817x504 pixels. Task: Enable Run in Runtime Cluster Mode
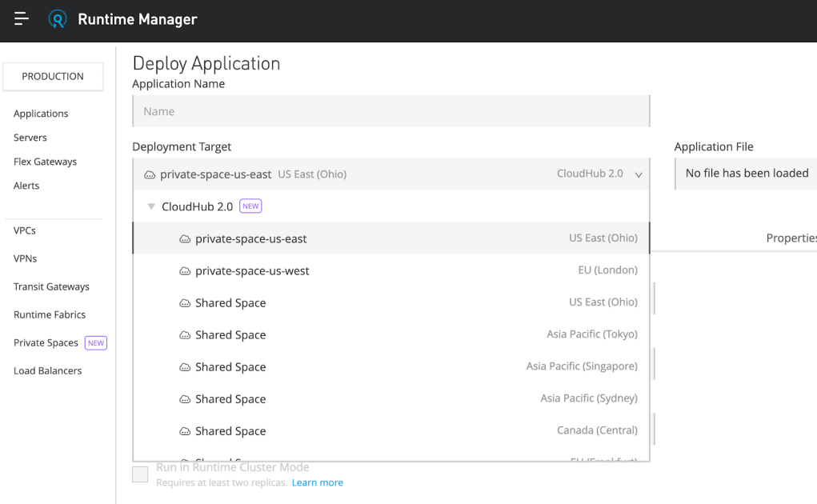point(140,474)
